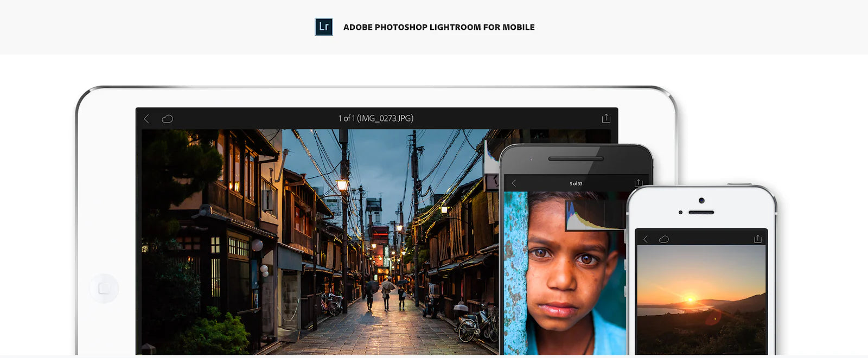Image resolution: width=868 pixels, height=358 pixels.
Task: Open the boy portrait photo
Action: 565,273
